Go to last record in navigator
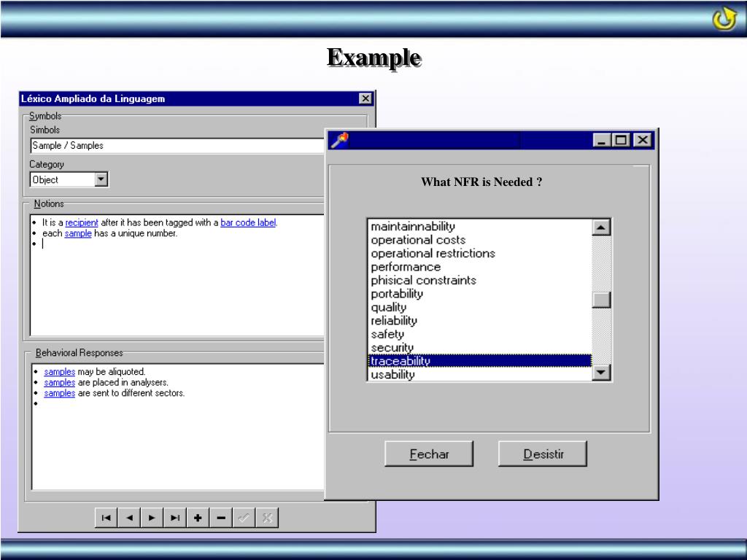 point(175,518)
